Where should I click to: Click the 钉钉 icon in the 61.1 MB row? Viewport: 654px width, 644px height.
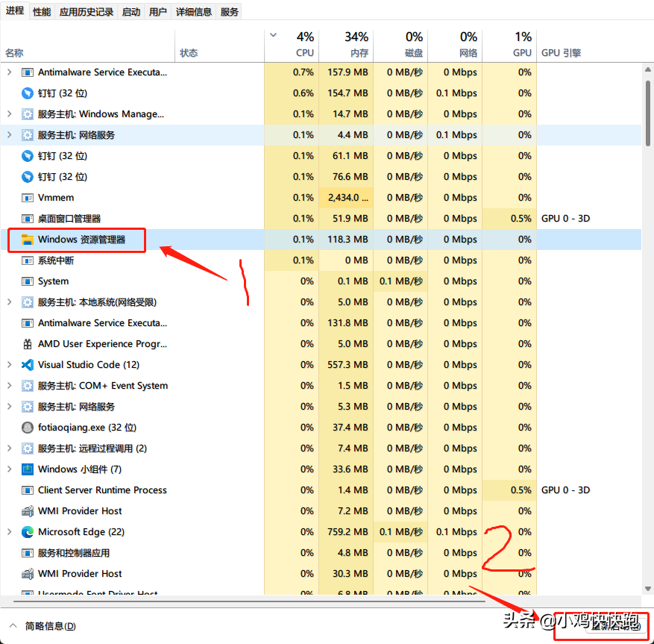27,156
